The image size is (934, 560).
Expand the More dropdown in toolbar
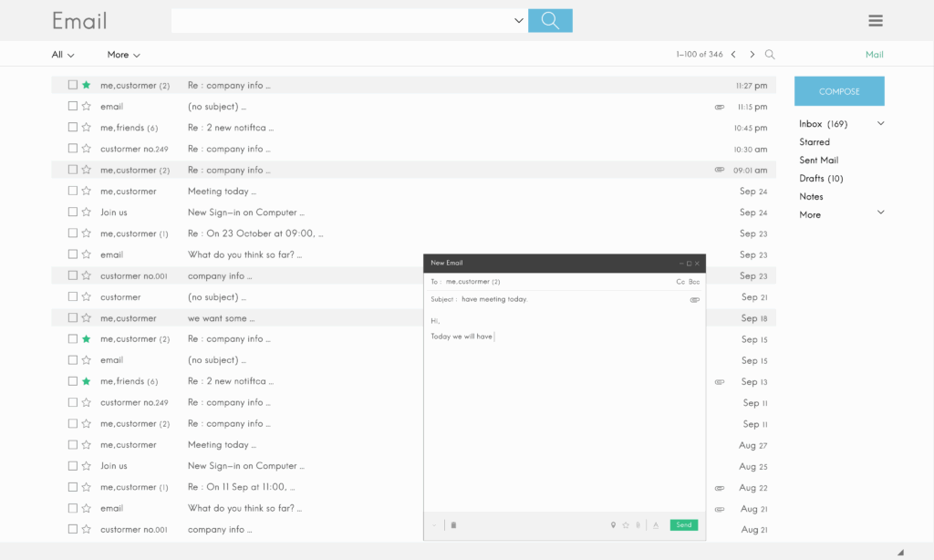pyautogui.click(x=123, y=55)
